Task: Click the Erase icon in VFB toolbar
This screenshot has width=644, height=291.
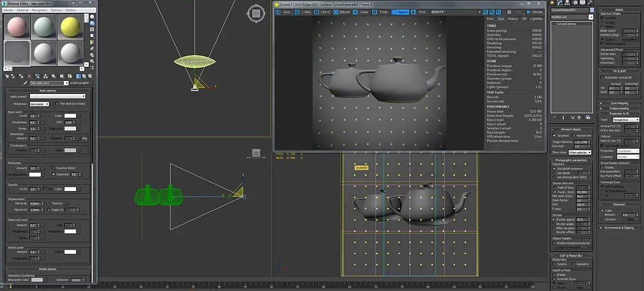Action: pos(361,12)
